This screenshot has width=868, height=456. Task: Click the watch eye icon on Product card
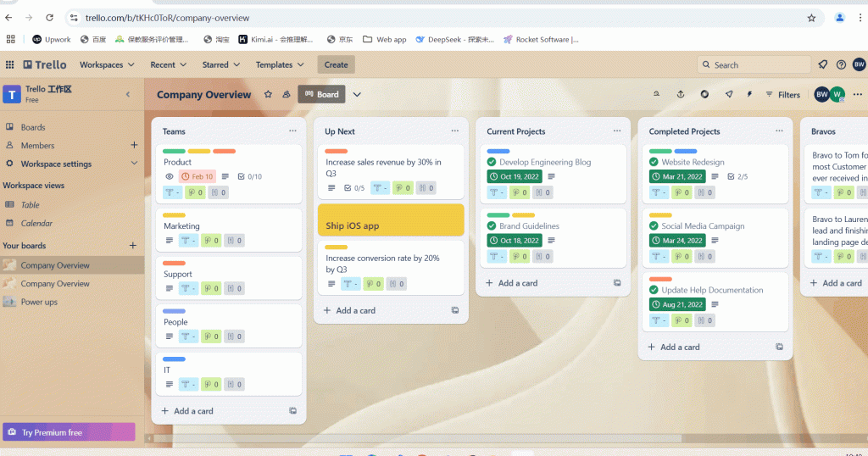click(x=170, y=176)
